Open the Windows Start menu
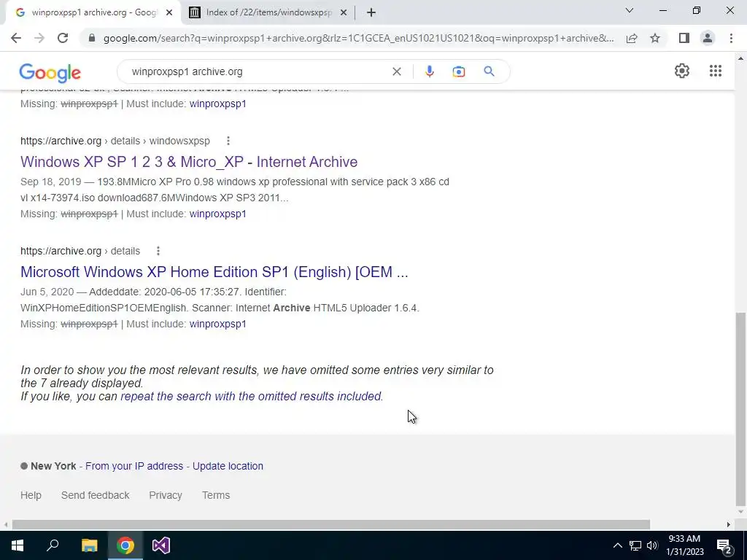The height and width of the screenshot is (560, 747). 18,545
